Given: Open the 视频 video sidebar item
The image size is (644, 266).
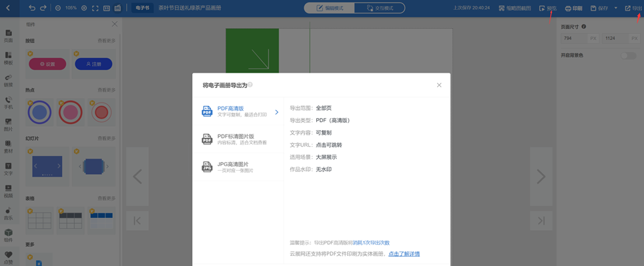Looking at the screenshot, I should (8, 191).
